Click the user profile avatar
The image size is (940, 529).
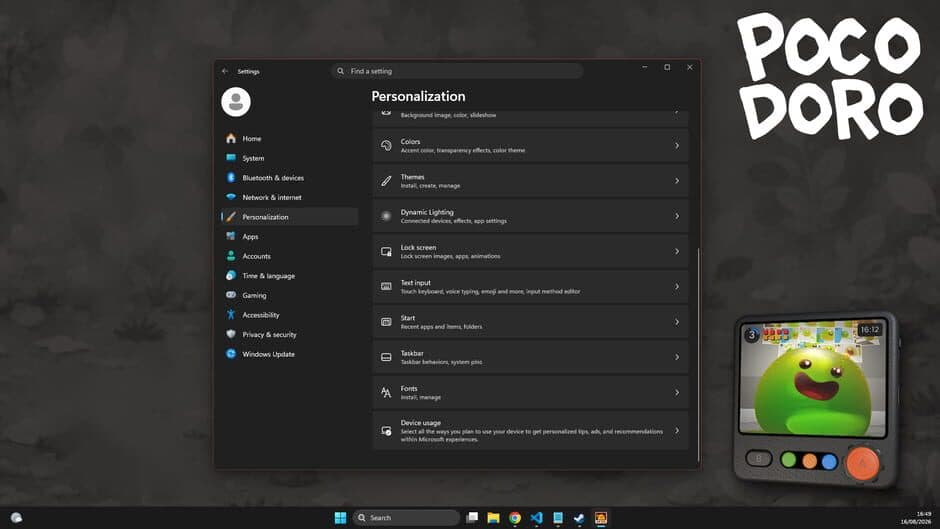pos(236,102)
